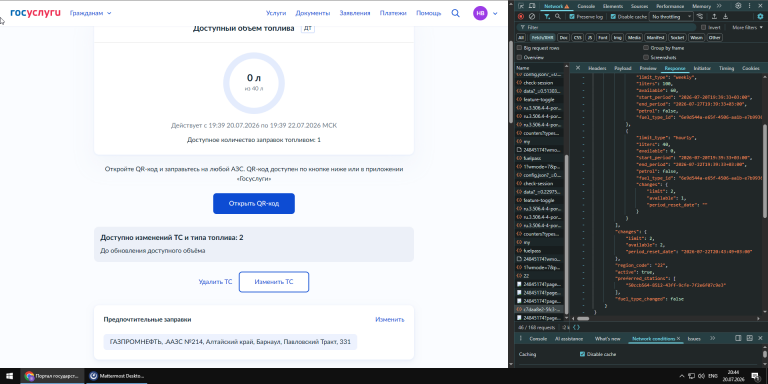
Task: Open the network search magnifier
Action: tap(557, 16)
